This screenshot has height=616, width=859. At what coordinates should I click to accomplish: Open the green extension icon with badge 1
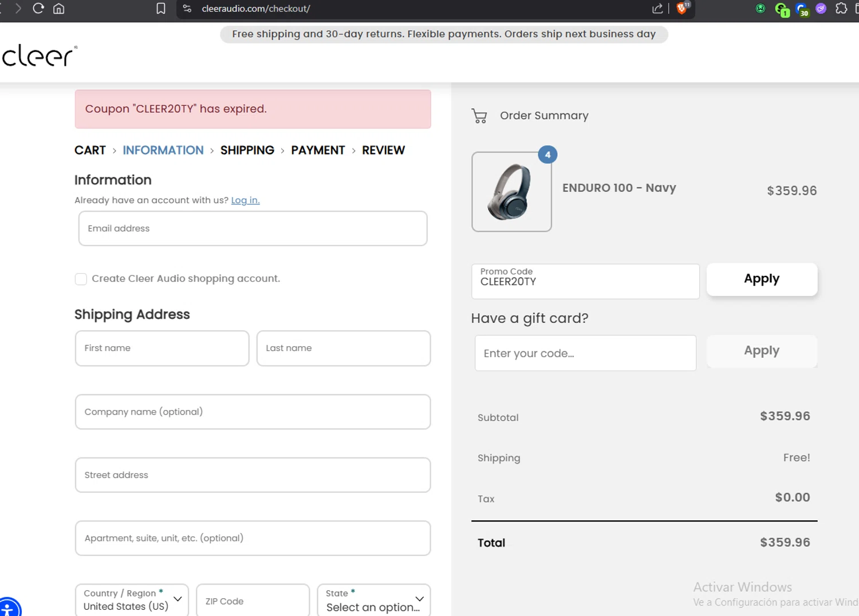tap(782, 9)
